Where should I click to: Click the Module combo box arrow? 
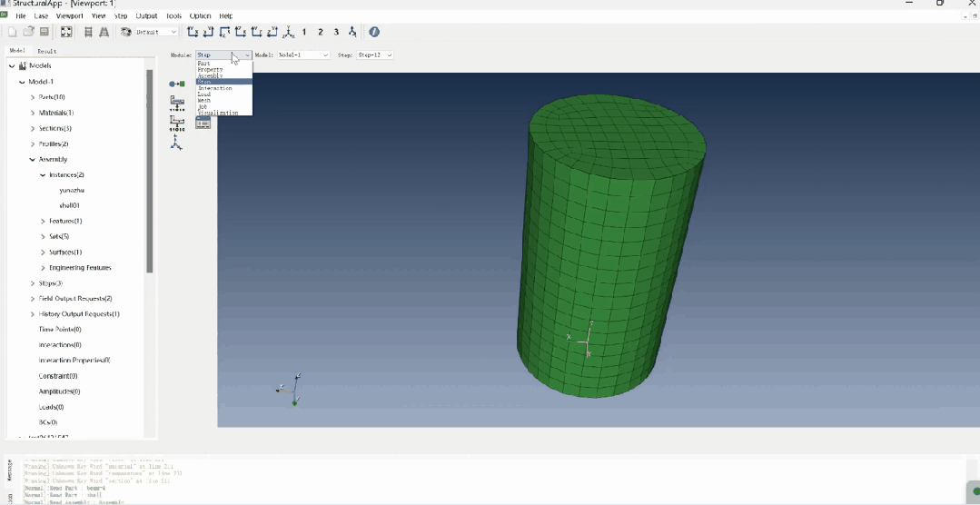(248, 55)
